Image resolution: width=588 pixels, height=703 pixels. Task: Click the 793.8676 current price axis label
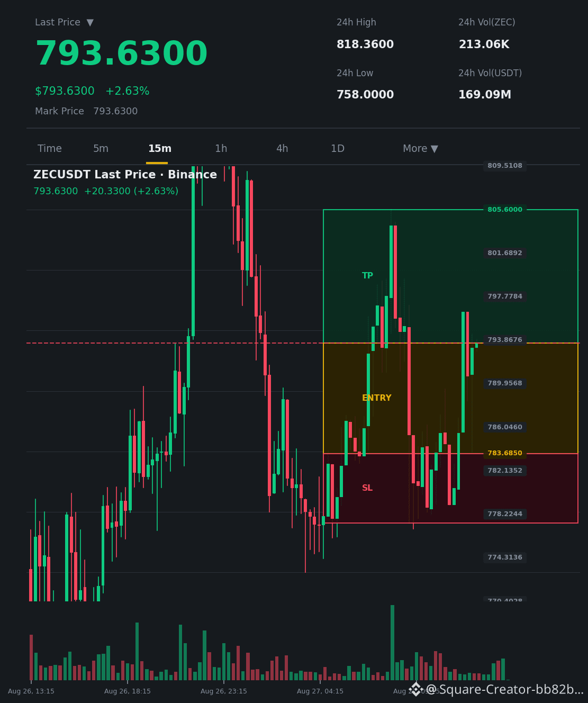[505, 340]
